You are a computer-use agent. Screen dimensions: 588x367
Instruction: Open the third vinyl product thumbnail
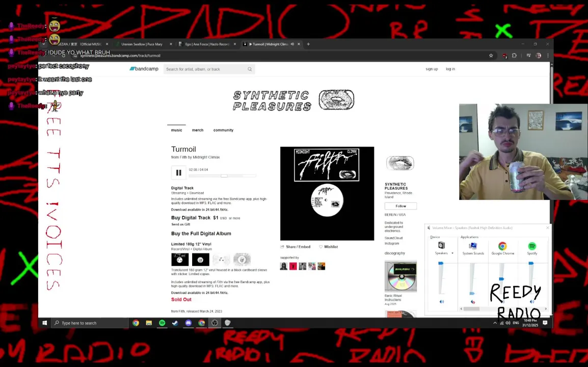[x=221, y=259]
